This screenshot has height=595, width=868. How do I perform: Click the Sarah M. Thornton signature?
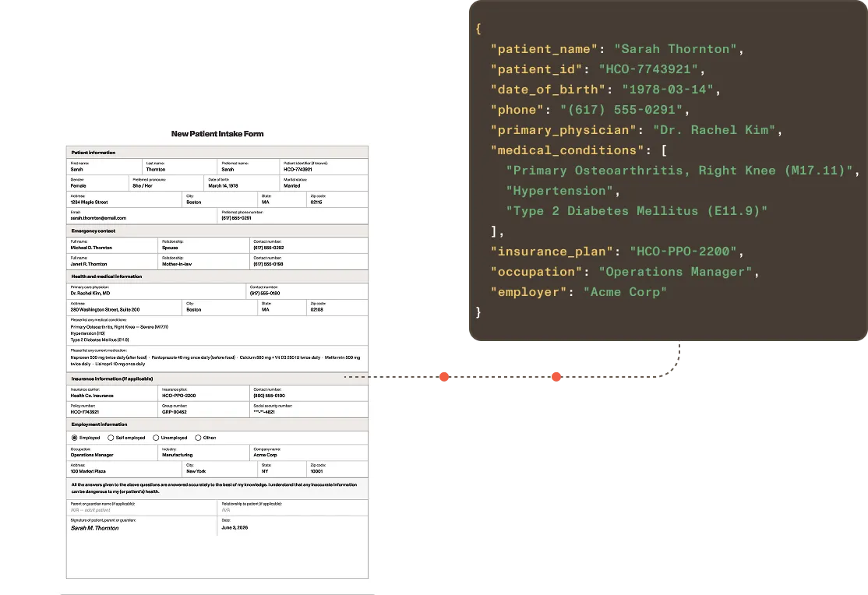tap(94, 528)
